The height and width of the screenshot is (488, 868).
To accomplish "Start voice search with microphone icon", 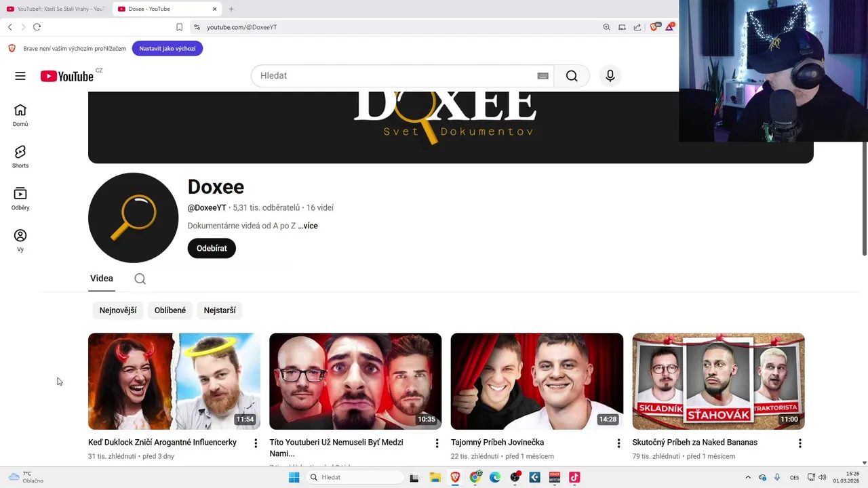I will tap(610, 76).
